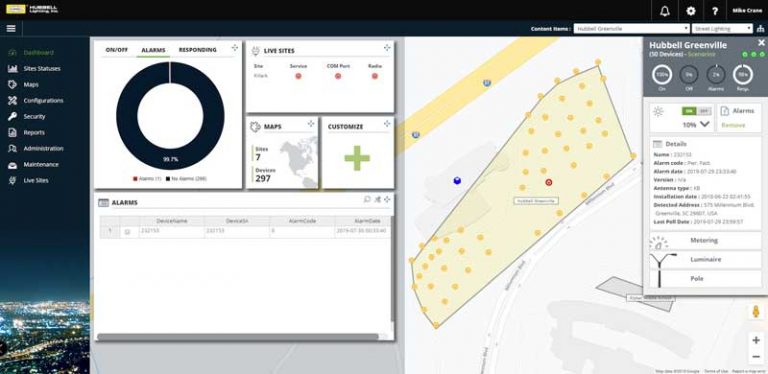Open the Hubbell Greenville content items dropdown
The height and width of the screenshot is (374, 768).
pos(632,28)
